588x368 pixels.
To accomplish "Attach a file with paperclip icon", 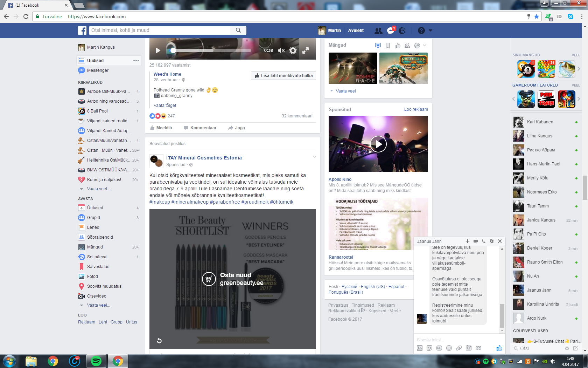I will pos(459,348).
